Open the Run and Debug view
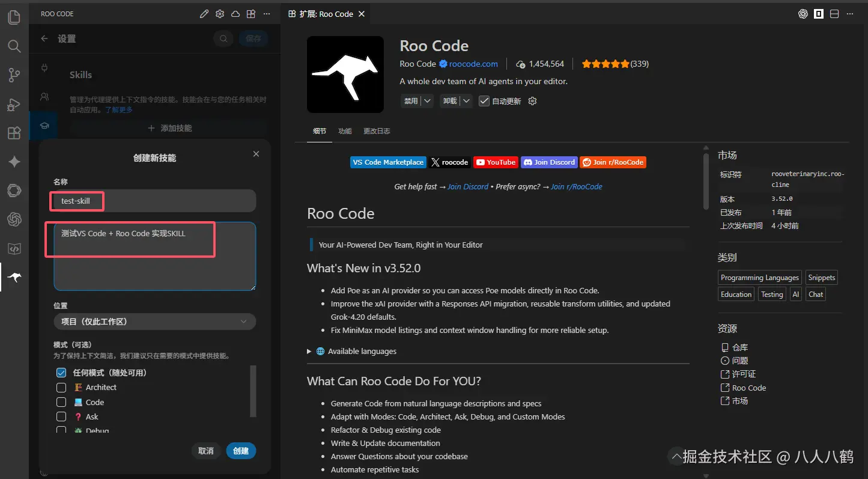868x479 pixels. 14,105
